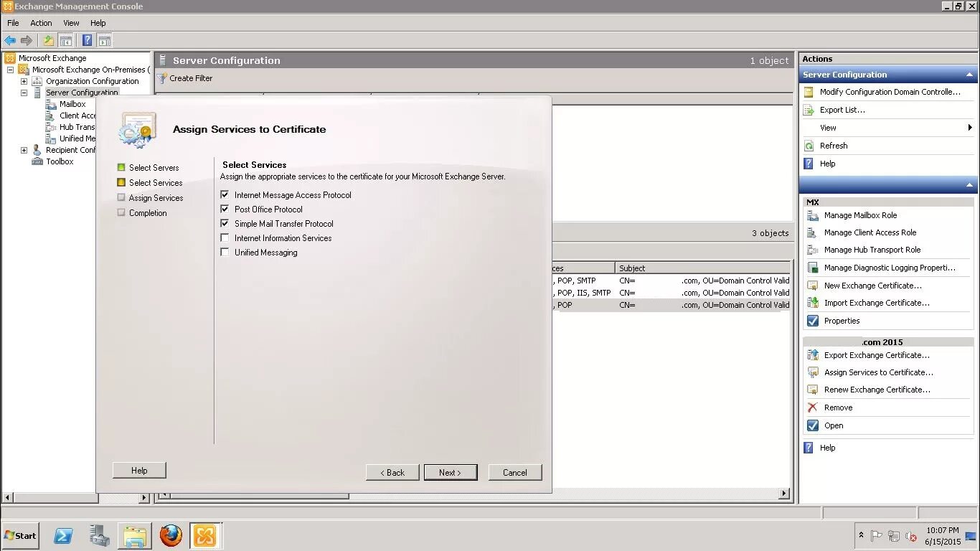
Task: Click the Manage Hub Transport Role icon
Action: 813,250
